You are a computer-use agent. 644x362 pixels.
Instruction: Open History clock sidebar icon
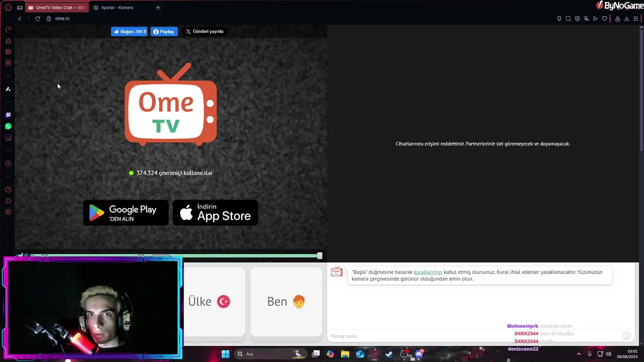(x=8, y=190)
